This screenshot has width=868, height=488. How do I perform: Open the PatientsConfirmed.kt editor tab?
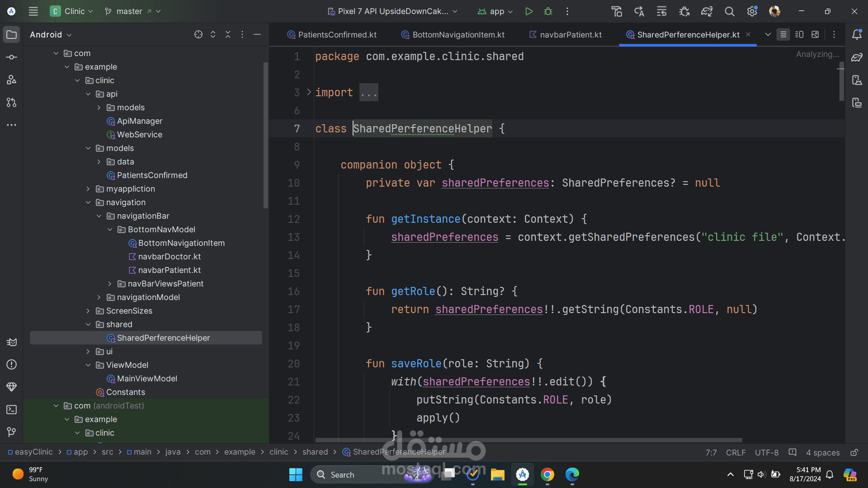(x=332, y=35)
